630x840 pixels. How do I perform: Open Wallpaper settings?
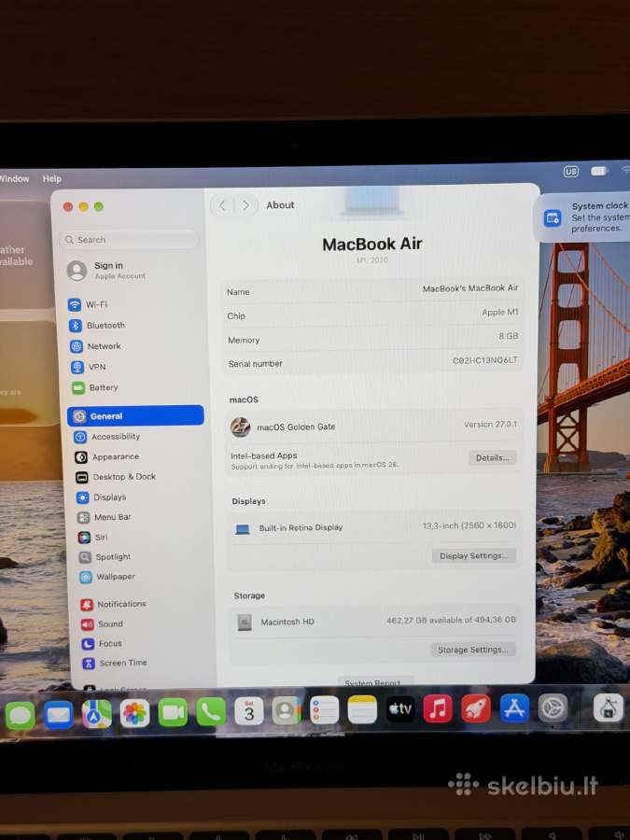tap(107, 577)
